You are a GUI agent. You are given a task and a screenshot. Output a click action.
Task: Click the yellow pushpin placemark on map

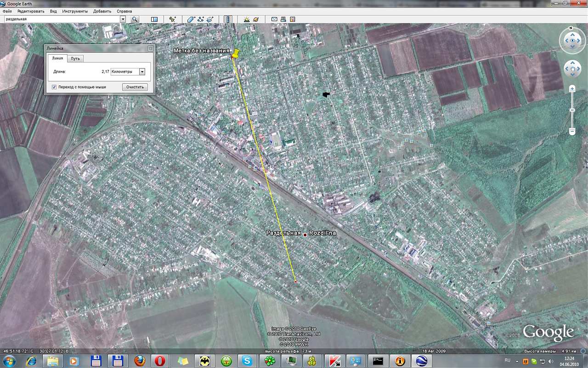click(x=236, y=53)
